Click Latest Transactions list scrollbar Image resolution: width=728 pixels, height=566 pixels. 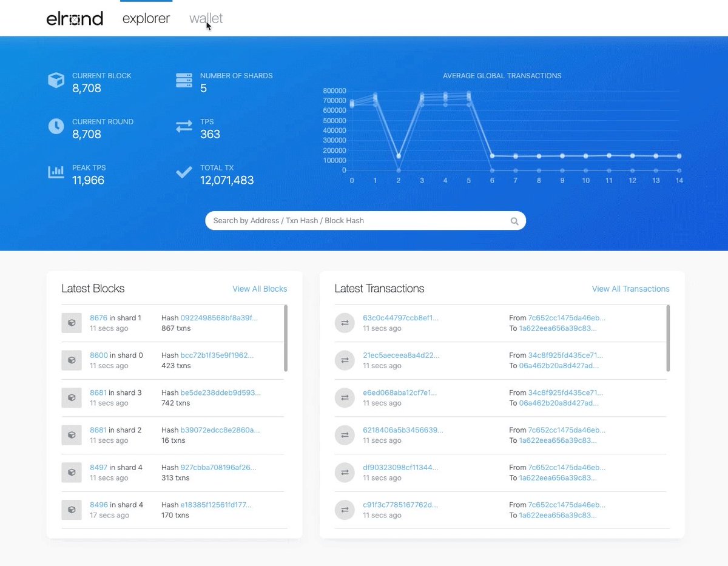point(669,338)
